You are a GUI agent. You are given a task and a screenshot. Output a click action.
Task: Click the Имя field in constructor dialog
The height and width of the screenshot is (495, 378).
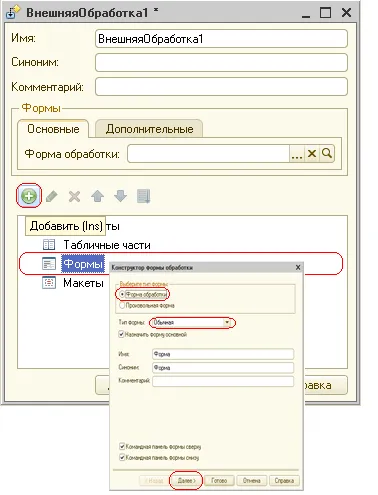click(x=223, y=354)
